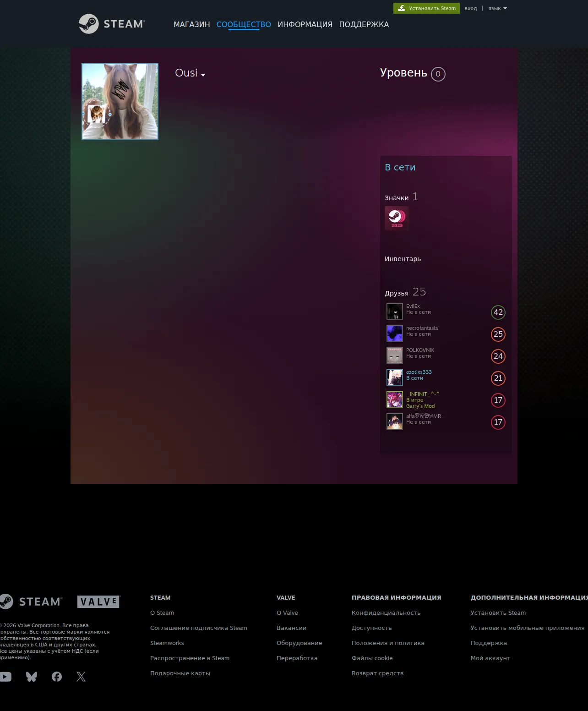Open Распространение в Steam link

coord(190,658)
